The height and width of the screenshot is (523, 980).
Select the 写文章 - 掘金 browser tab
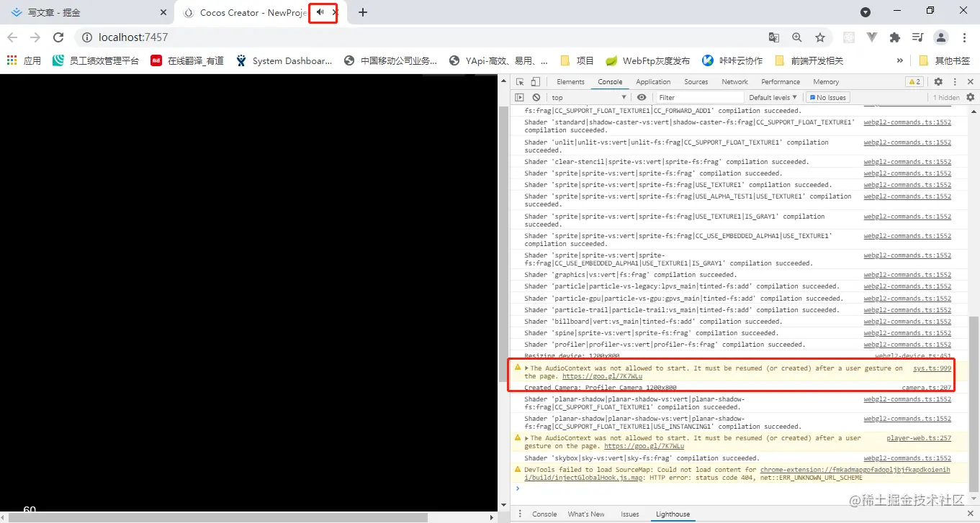[86, 12]
